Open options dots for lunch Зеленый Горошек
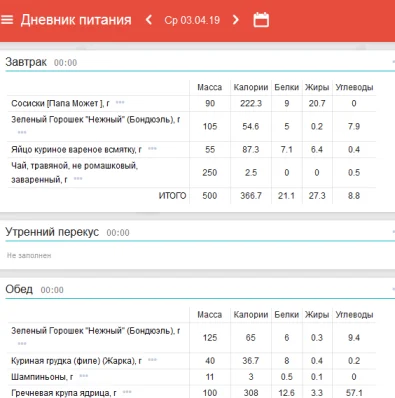 [x=22, y=344]
